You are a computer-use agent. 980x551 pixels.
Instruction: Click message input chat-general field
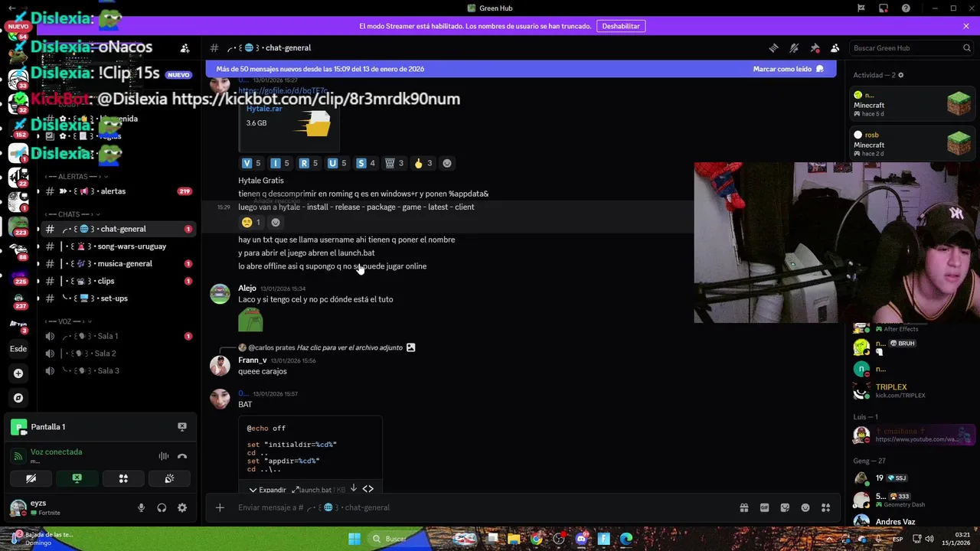coord(482,507)
